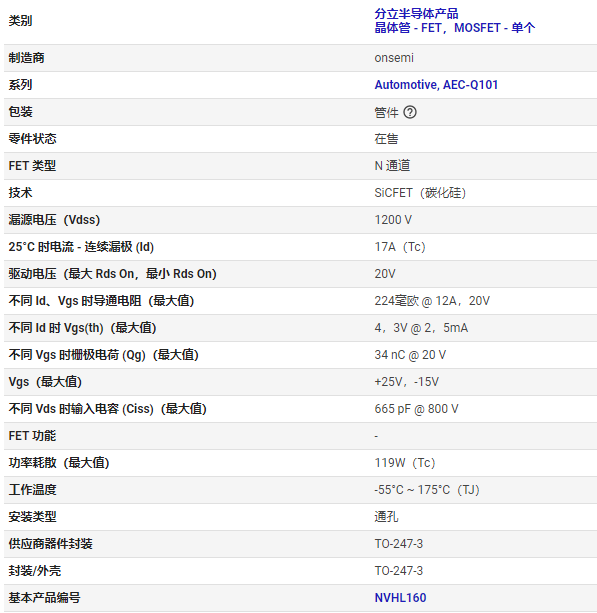This screenshot has height=613, width=597.
Task: Click the 17A（Tc）continuous drain current value
Action: tap(400, 247)
